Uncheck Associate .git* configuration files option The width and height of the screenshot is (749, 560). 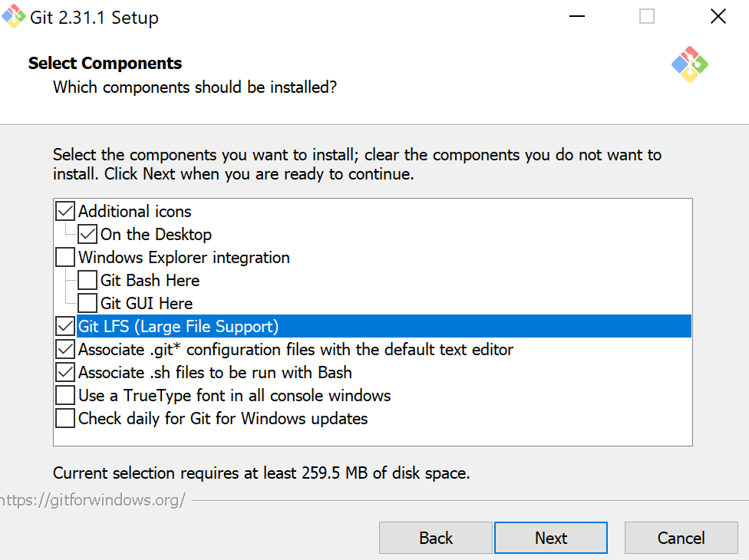(x=65, y=349)
